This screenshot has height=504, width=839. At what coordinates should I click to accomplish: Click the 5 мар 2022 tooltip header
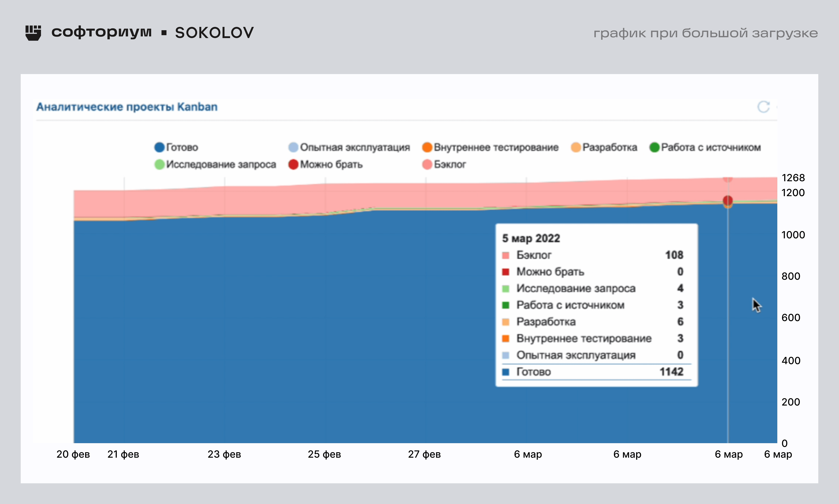tap(531, 238)
